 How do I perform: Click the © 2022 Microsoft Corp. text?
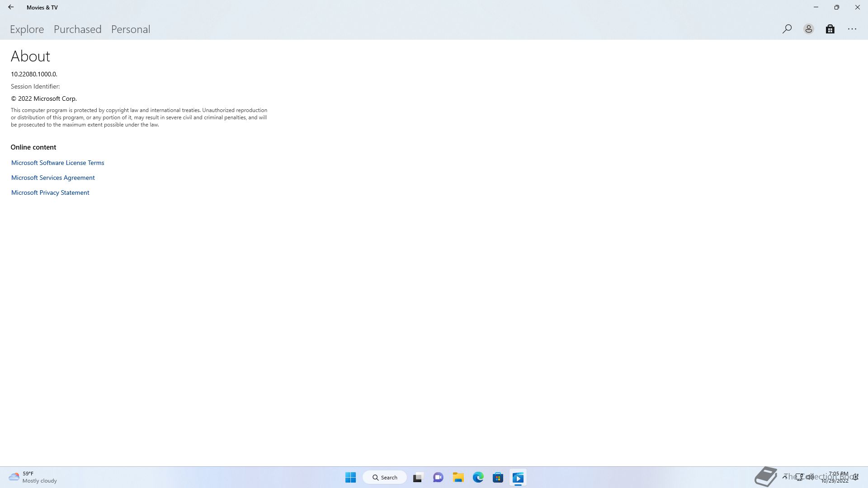pos(44,99)
